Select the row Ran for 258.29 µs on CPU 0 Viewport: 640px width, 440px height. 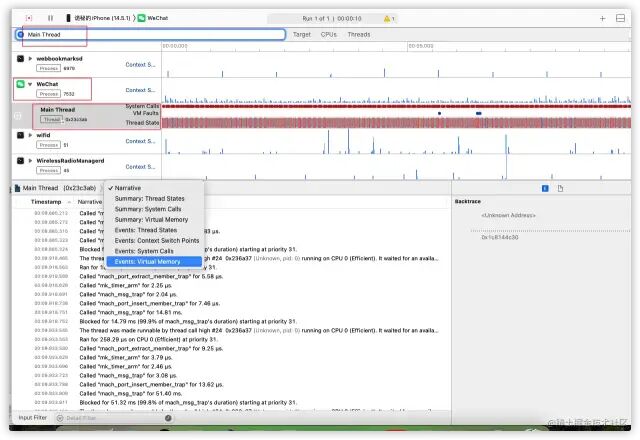click(x=231, y=340)
